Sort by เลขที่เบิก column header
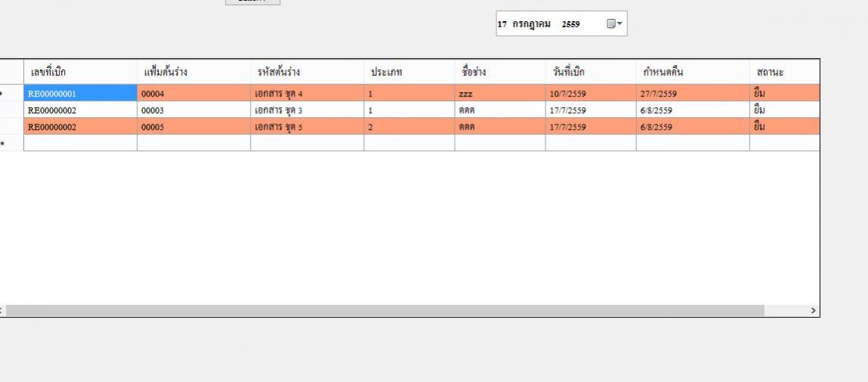This screenshot has width=868, height=382. click(80, 72)
